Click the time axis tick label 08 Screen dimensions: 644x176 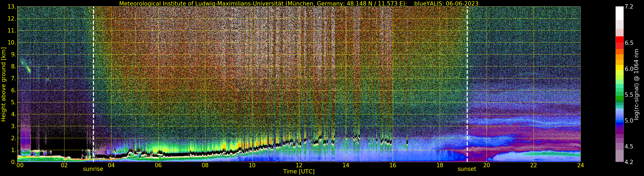click(205, 165)
